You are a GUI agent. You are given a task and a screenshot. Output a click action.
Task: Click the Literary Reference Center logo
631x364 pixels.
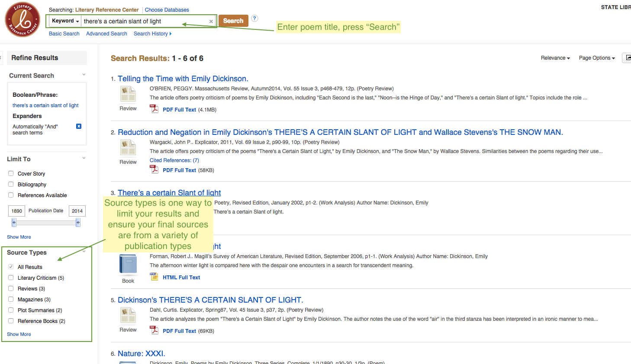click(23, 20)
